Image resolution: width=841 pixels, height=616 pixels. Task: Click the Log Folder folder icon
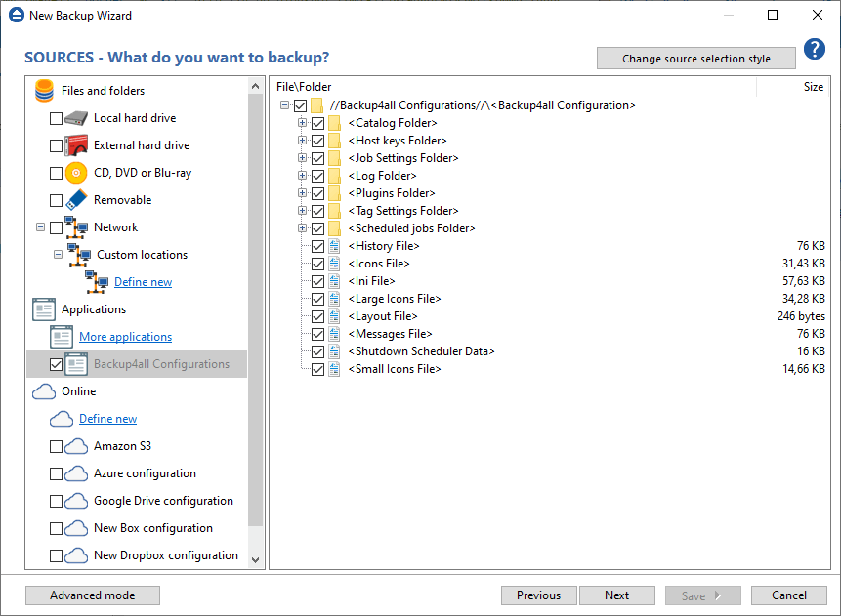tap(334, 176)
